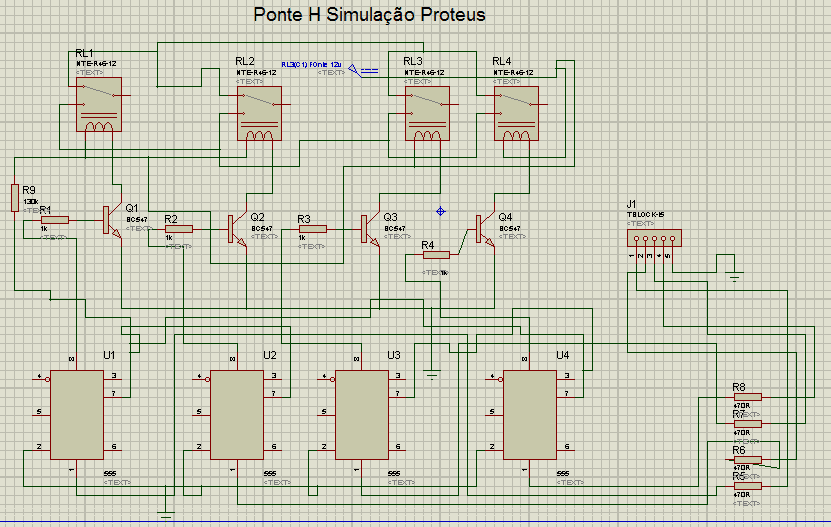Click the blue origin marker near Q3
The image size is (831, 527).
[440, 212]
